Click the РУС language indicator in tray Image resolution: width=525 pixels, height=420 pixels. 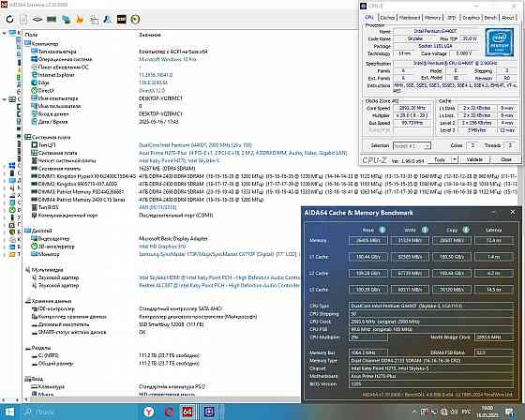[467, 412]
